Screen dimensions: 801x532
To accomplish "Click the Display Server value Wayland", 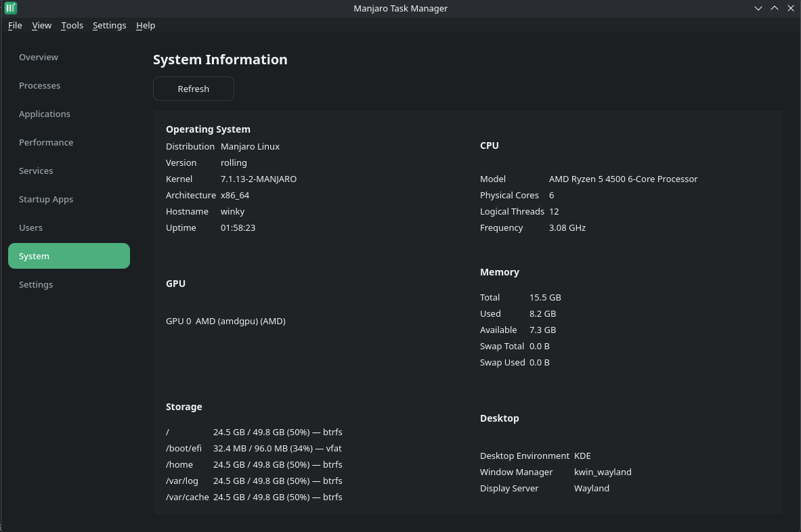I will 592,489.
